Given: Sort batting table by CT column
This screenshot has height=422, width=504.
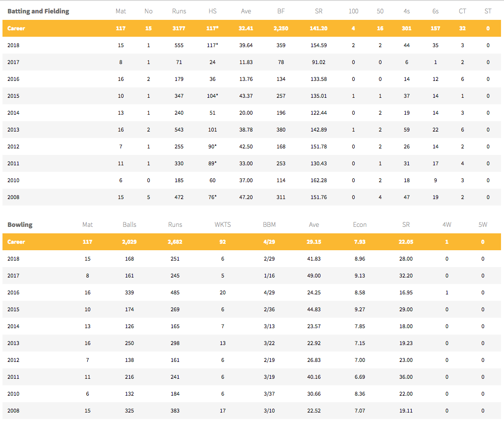Looking at the screenshot, I should pos(462,11).
